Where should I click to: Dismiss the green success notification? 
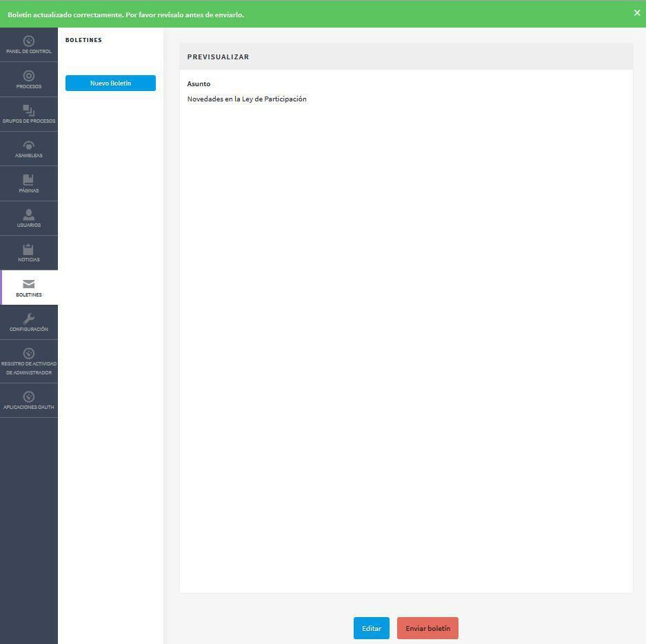[636, 13]
